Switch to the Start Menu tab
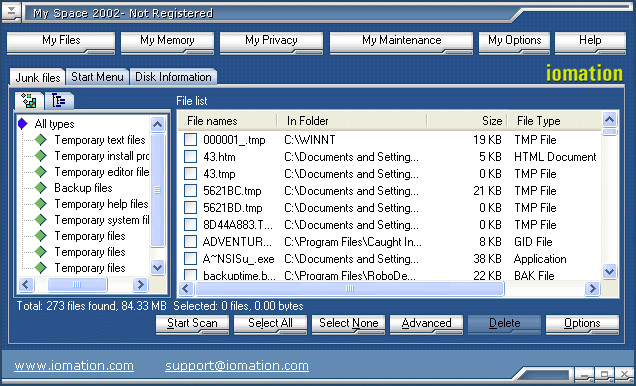Viewport: 636px width, 386px height. (x=97, y=77)
